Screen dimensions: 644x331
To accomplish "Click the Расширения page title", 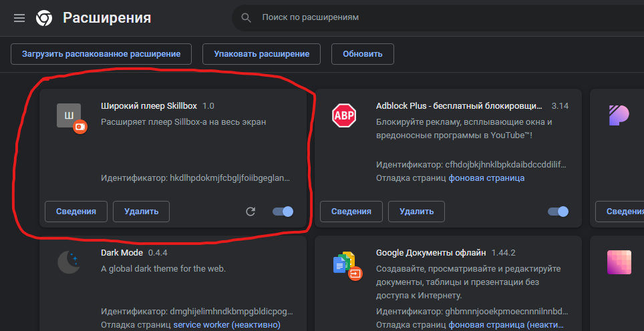I will pos(107,17).
